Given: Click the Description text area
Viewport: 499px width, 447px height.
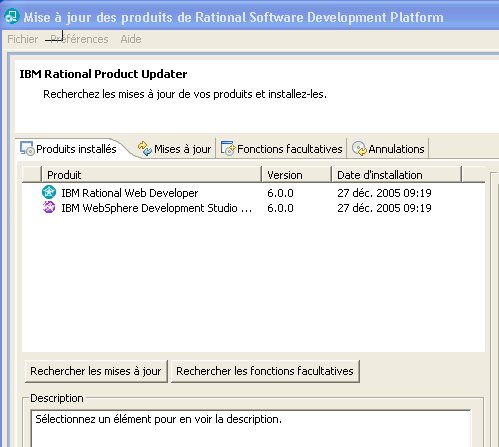Looking at the screenshot, I should pyautogui.click(x=251, y=429).
